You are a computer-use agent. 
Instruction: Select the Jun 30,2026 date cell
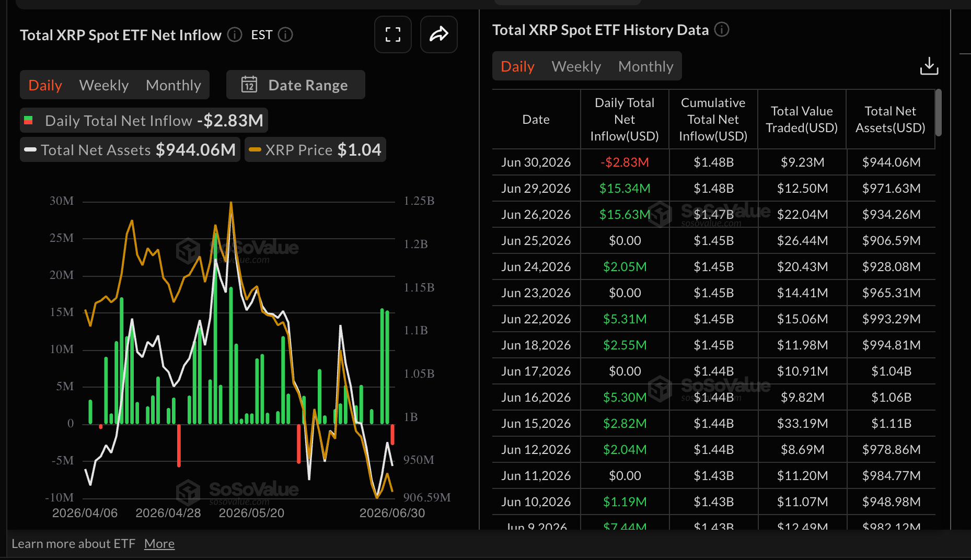(x=536, y=162)
